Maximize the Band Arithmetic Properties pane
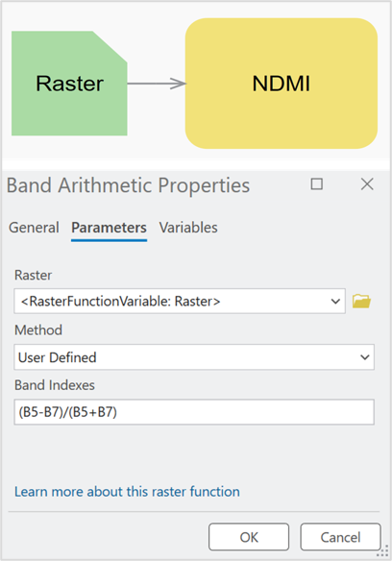Image resolution: width=392 pixels, height=561 pixels. click(316, 184)
